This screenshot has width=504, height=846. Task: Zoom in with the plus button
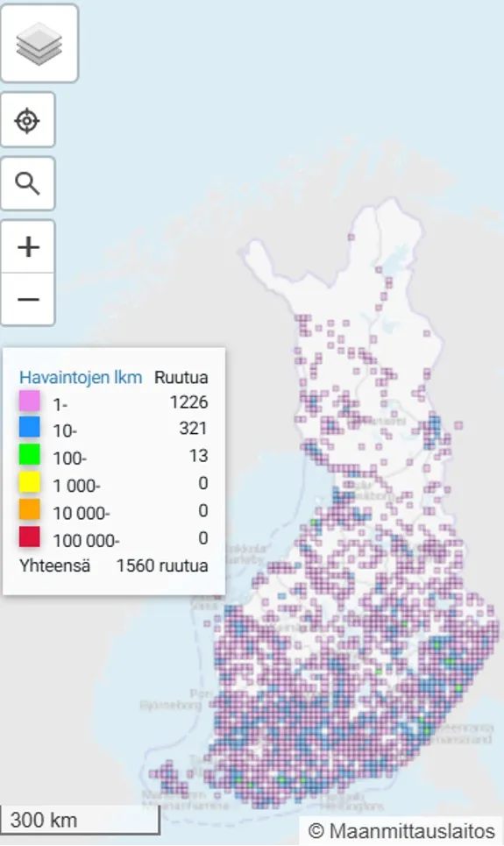(28, 246)
